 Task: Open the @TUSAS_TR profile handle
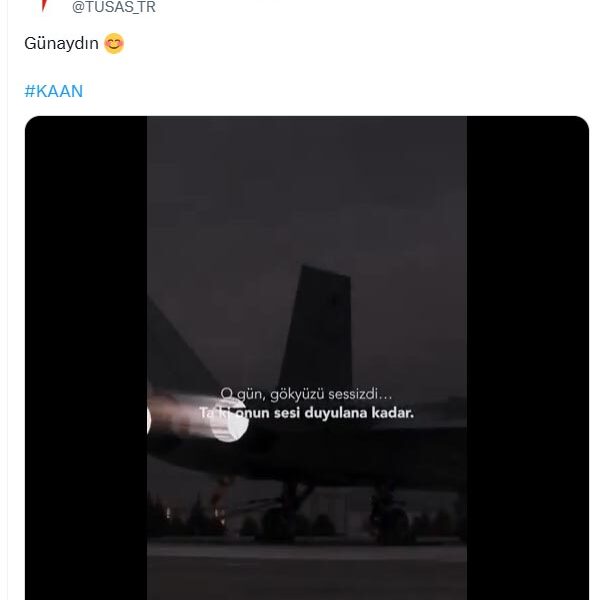pyautogui.click(x=114, y=7)
